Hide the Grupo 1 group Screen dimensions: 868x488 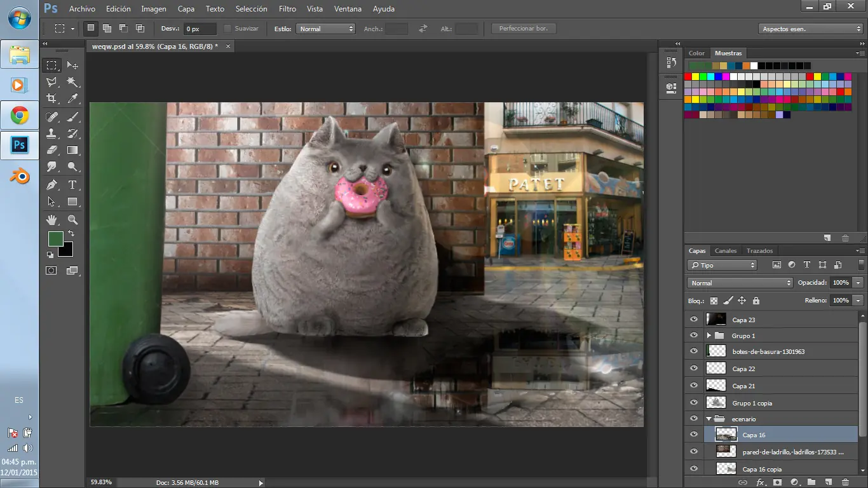pyautogui.click(x=694, y=335)
